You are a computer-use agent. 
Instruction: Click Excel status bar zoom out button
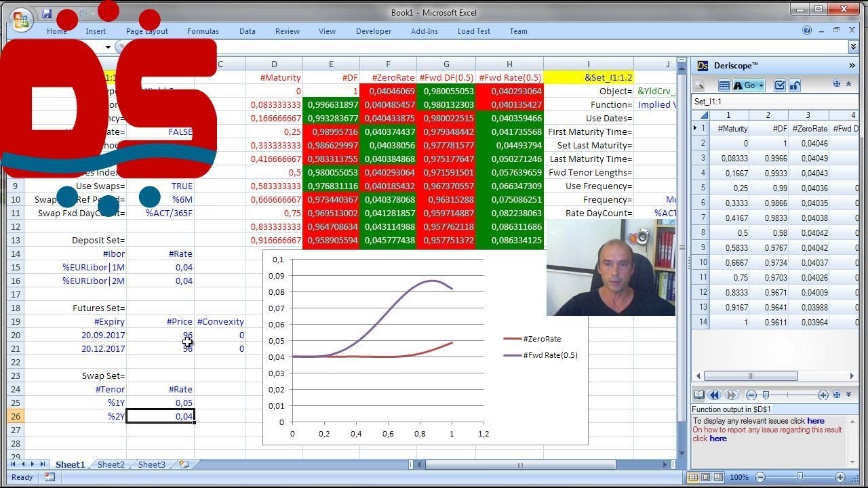[760, 477]
